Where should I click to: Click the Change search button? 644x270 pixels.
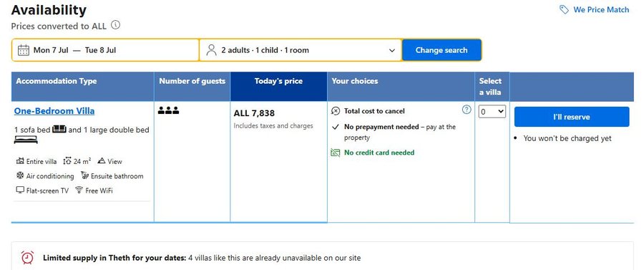click(441, 50)
